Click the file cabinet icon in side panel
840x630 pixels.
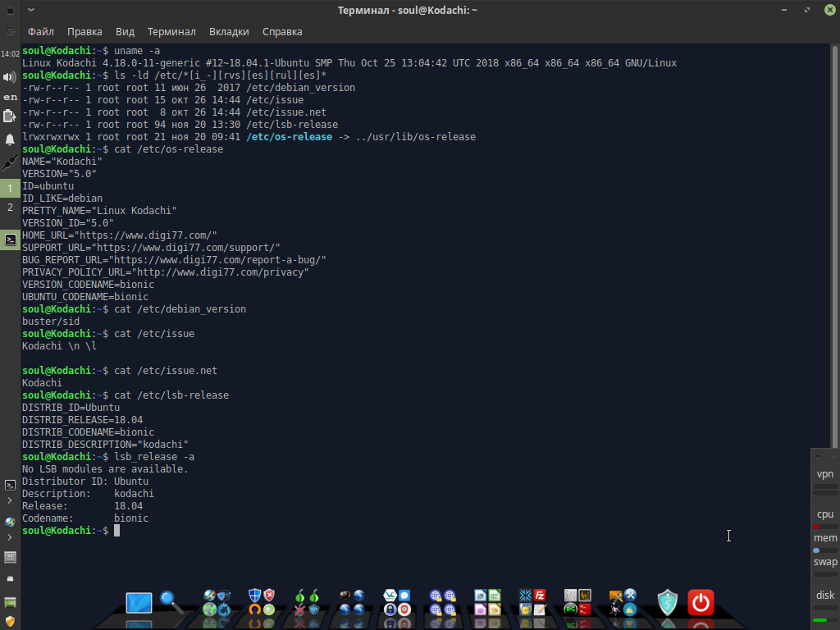pos(10,558)
